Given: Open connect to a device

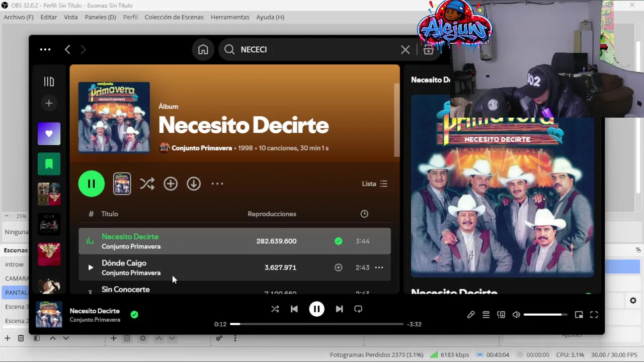Looking at the screenshot, I should pos(501,315).
